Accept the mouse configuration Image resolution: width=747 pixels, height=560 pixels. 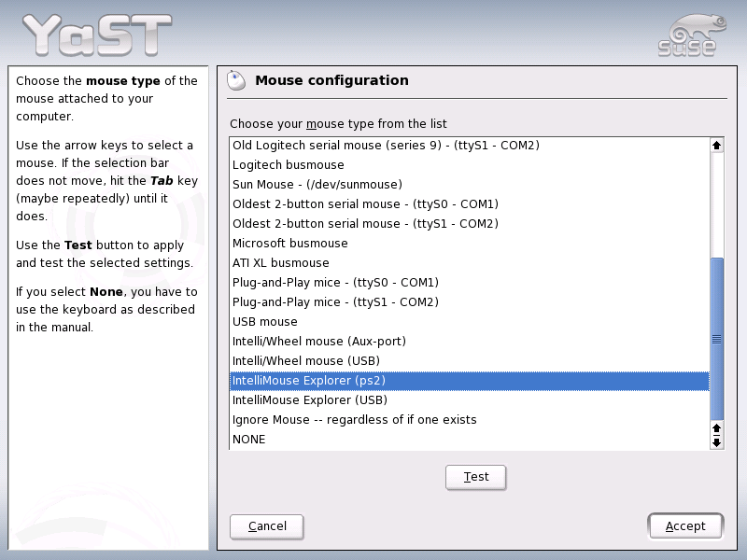pos(685,526)
